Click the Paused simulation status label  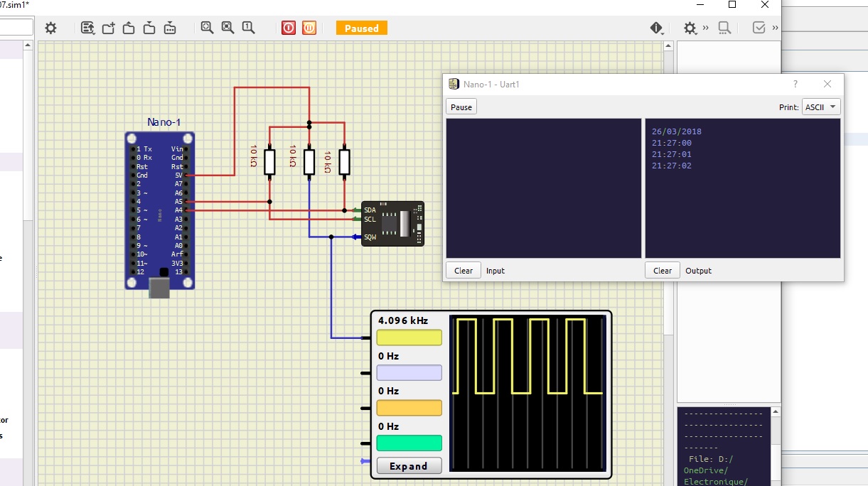click(x=362, y=28)
